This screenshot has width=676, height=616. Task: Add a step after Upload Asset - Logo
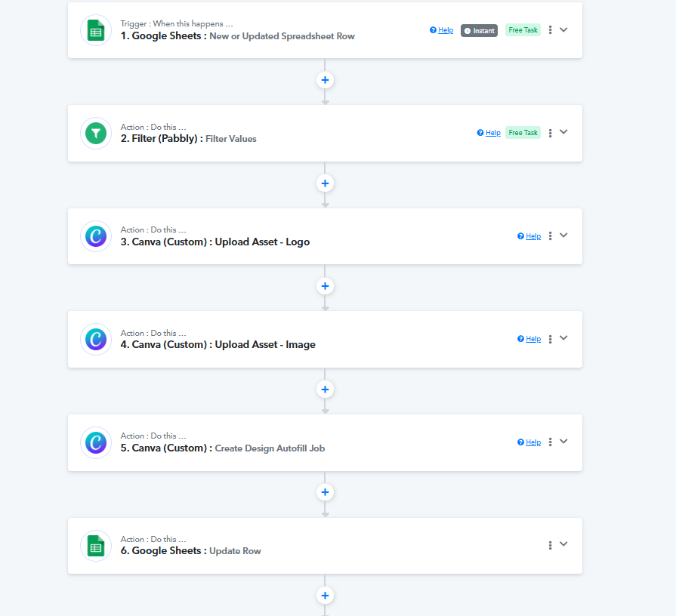[x=325, y=286]
